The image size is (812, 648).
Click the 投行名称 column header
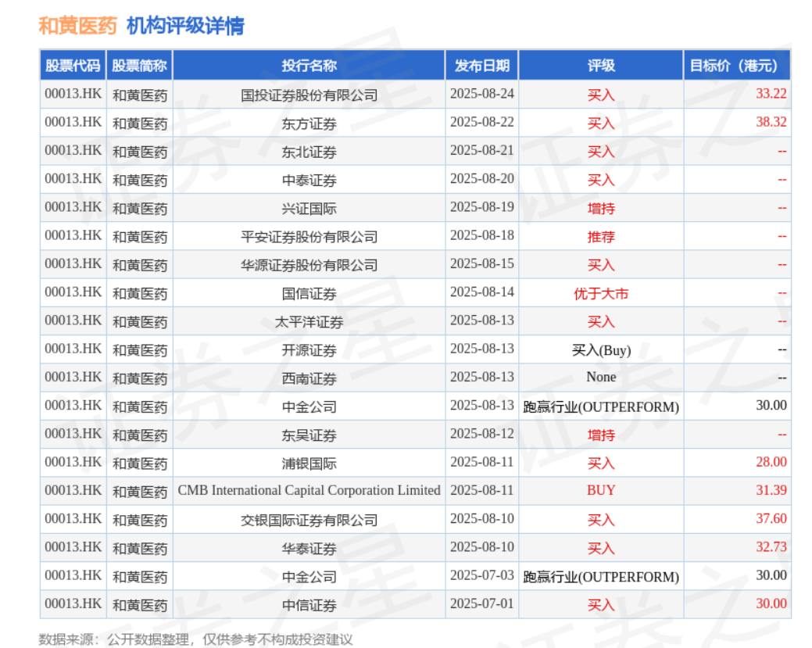(x=309, y=66)
